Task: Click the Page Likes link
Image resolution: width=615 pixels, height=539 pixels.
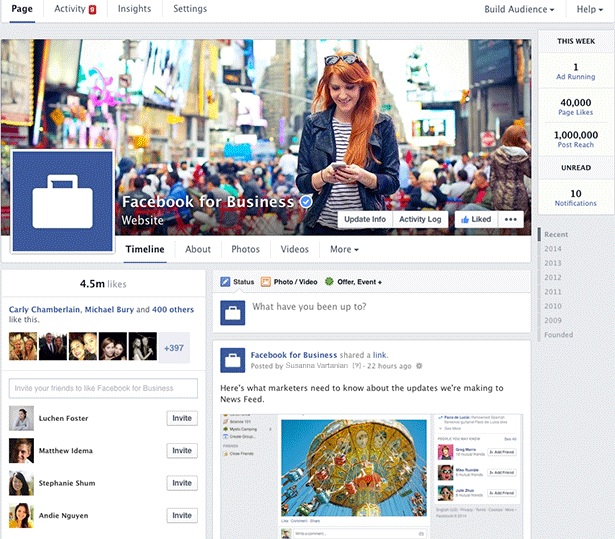Action: [576, 113]
